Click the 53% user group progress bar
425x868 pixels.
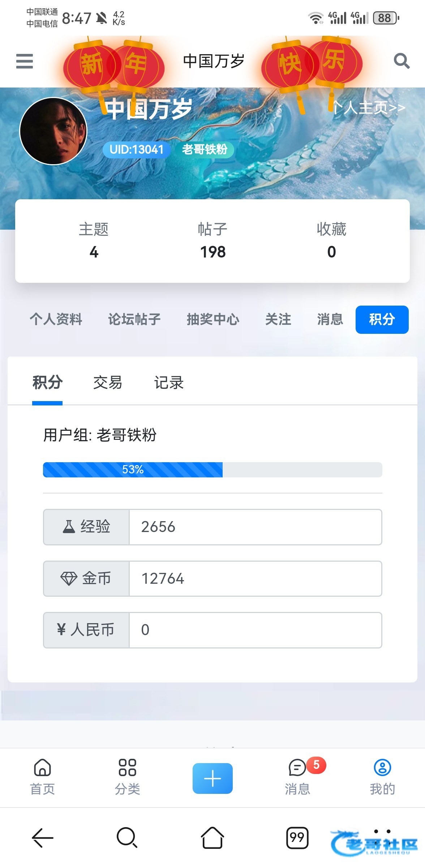[x=212, y=470]
